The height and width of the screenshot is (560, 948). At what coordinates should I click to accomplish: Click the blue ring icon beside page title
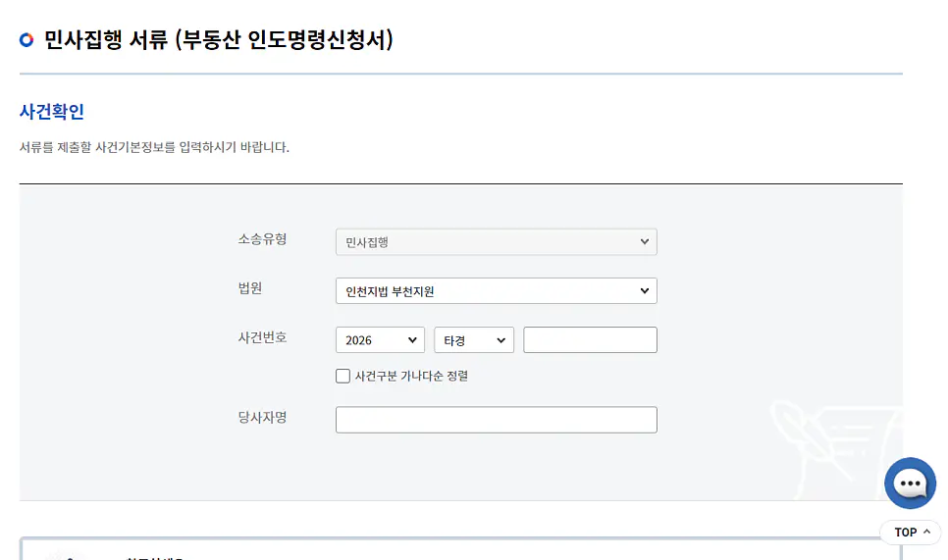[x=26, y=40]
